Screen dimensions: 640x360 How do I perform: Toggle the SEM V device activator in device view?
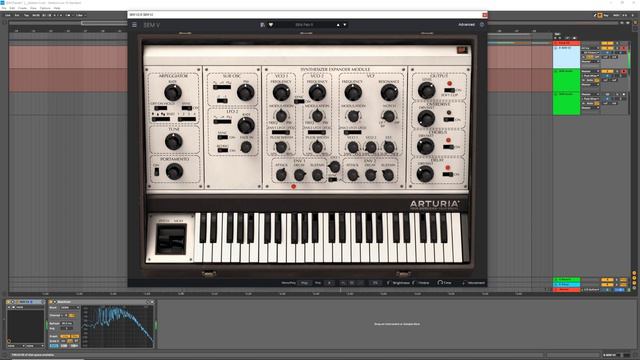pyautogui.click(x=9, y=302)
